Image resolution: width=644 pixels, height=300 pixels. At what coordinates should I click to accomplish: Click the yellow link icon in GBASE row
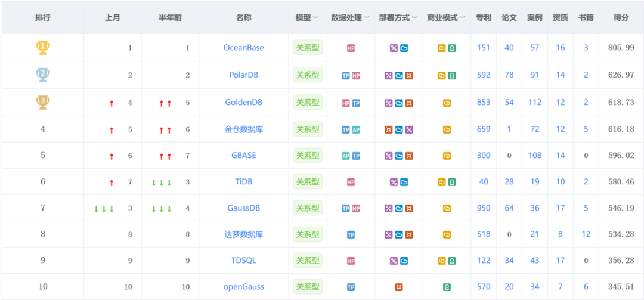click(447, 156)
